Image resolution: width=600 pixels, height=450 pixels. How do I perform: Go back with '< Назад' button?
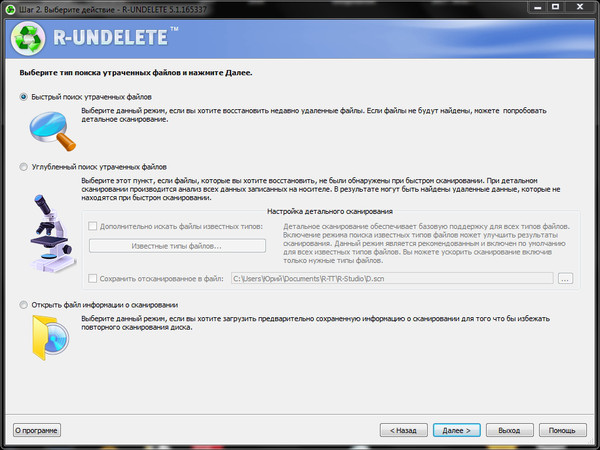tap(403, 430)
